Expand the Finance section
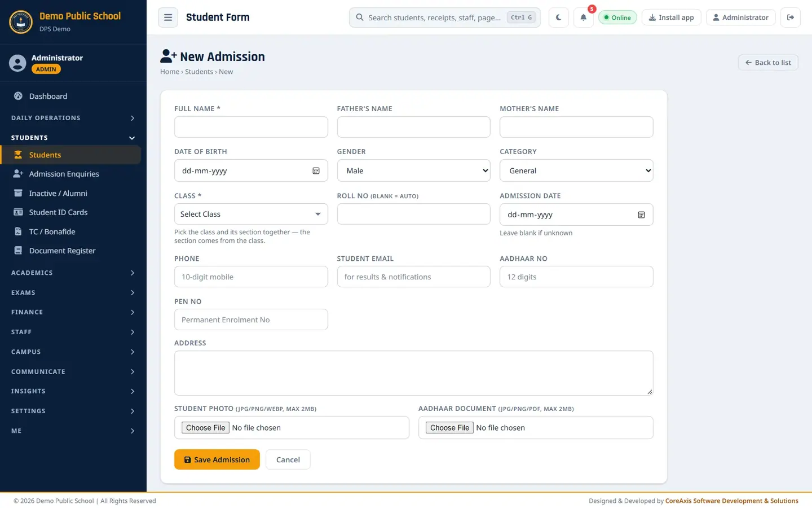Viewport: 812px width, 508px height. tap(73, 312)
